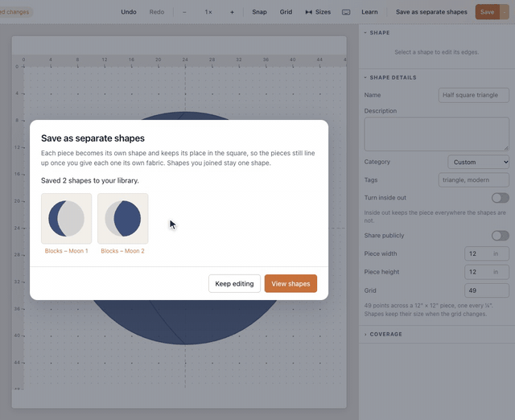The height and width of the screenshot is (420, 515).
Task: Toggle Snap in the toolbar
Action: point(259,12)
